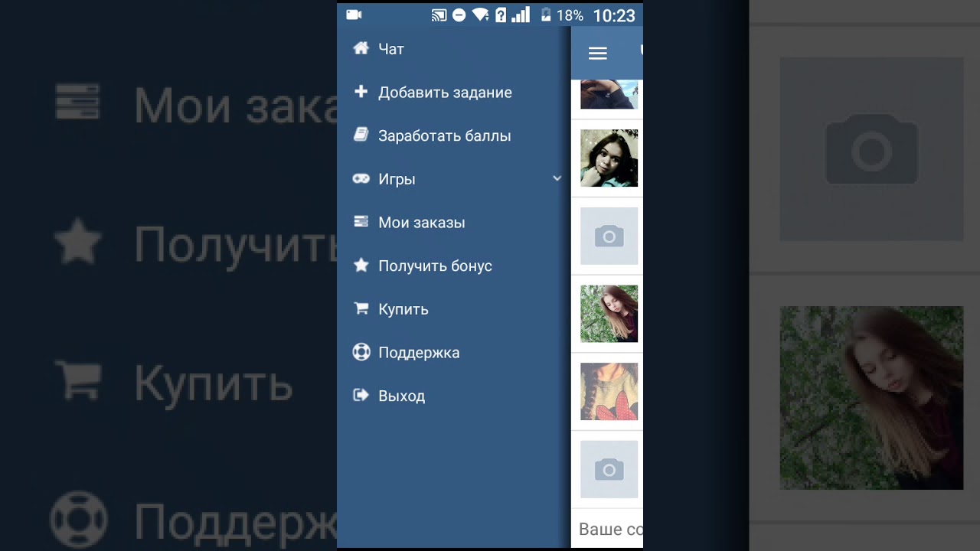This screenshot has height=551, width=980.
Task: Open the long-haired girl in greenery avatar
Action: coord(609,314)
